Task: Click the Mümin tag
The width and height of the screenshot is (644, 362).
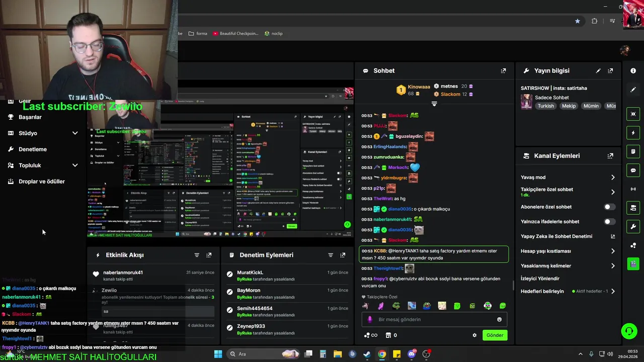Action: pos(591,106)
